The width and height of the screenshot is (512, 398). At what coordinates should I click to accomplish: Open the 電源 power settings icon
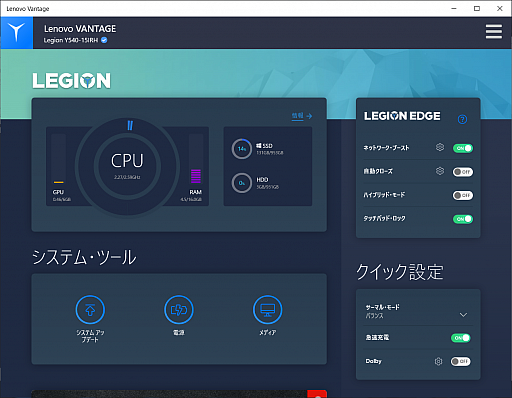coord(179,310)
